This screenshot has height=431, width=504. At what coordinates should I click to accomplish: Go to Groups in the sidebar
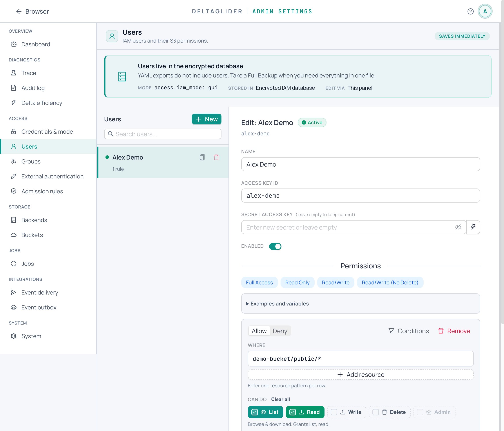(x=48, y=161)
